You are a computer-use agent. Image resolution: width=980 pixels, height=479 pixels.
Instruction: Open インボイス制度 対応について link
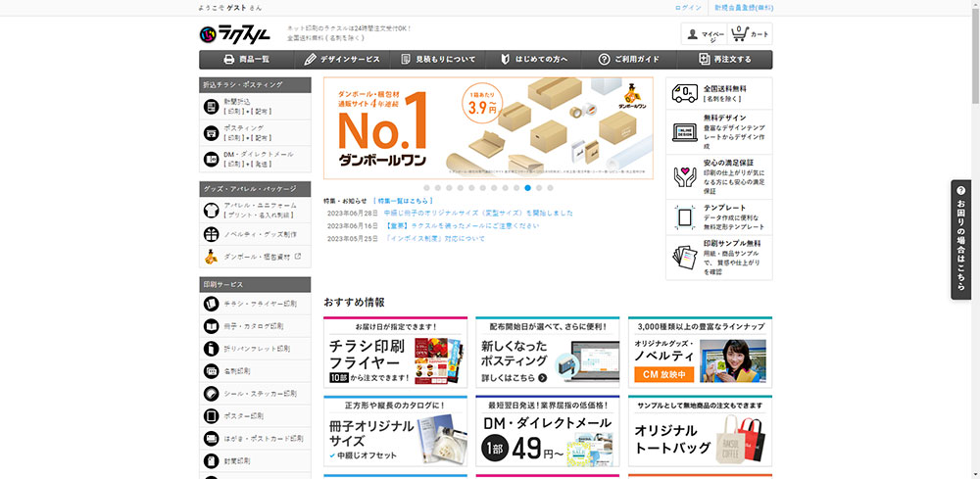434,239
